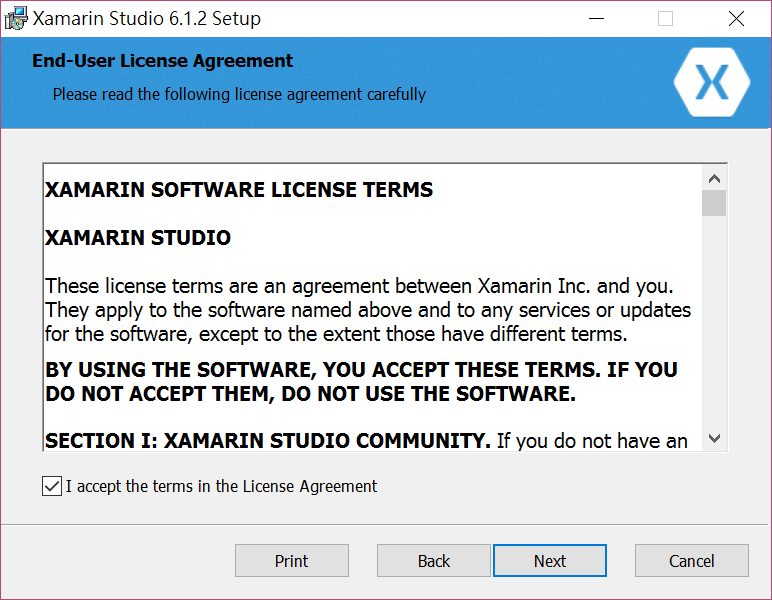Viewport: 772px width, 600px height.
Task: Close the setup window
Action: 736,19
